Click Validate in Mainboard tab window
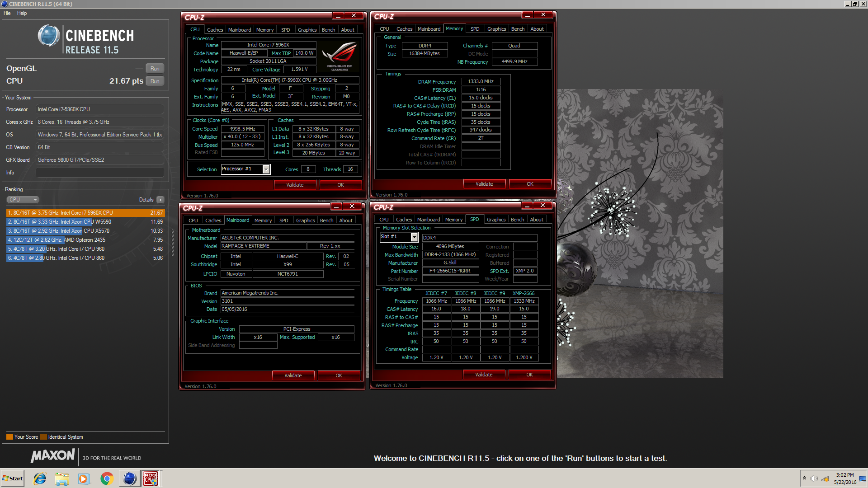 coord(293,375)
